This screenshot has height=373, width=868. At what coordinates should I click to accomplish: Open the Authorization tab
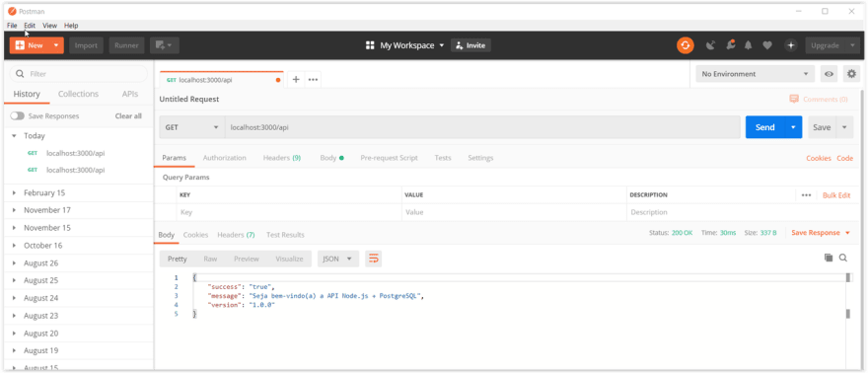224,158
